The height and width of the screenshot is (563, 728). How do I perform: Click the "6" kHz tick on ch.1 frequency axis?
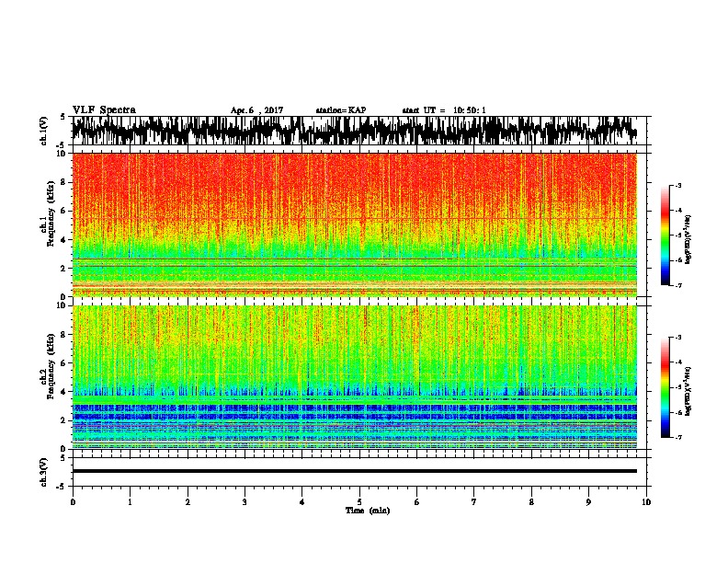(x=64, y=211)
